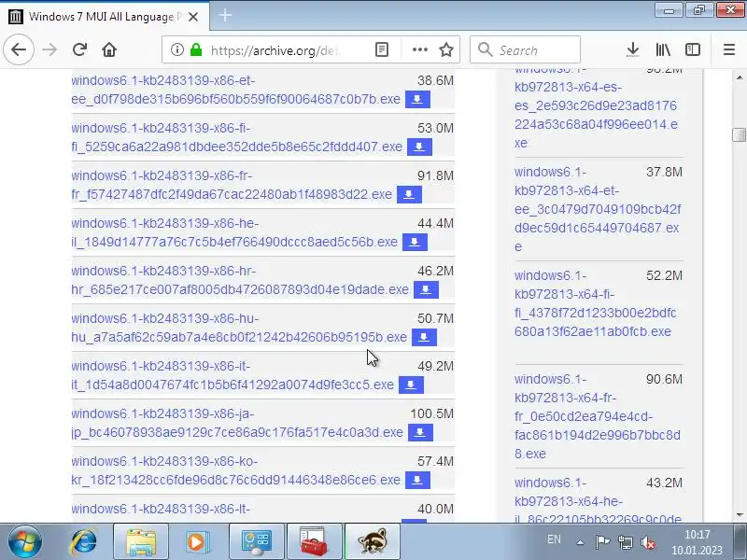The height and width of the screenshot is (560, 747).
Task: Open kb972813-x64-et-ee exe link
Action: 598,209
